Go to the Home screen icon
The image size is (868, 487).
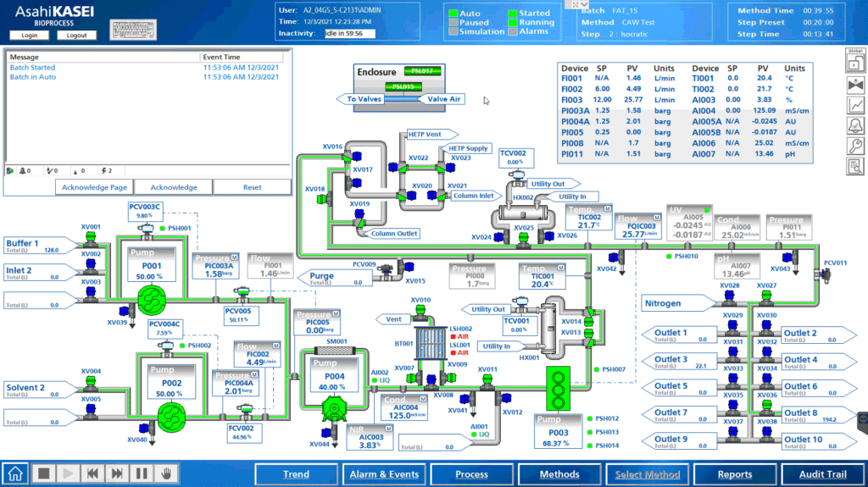pos(15,473)
